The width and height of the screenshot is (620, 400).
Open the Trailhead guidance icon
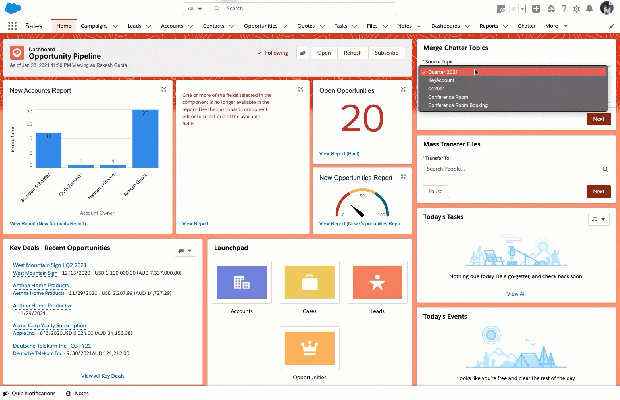(551, 9)
